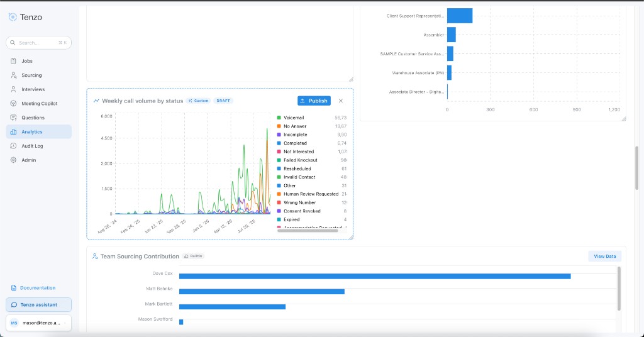
Task: Click the Expired legend entry
Action: click(x=292, y=219)
